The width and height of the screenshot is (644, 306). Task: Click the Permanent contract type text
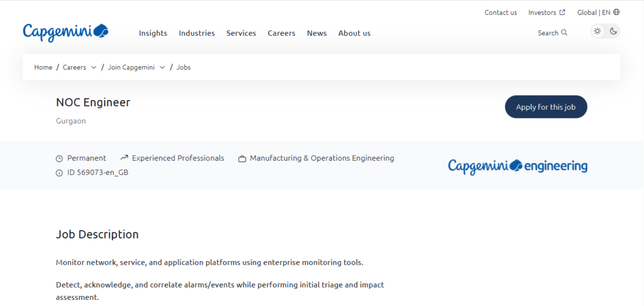[x=87, y=158]
